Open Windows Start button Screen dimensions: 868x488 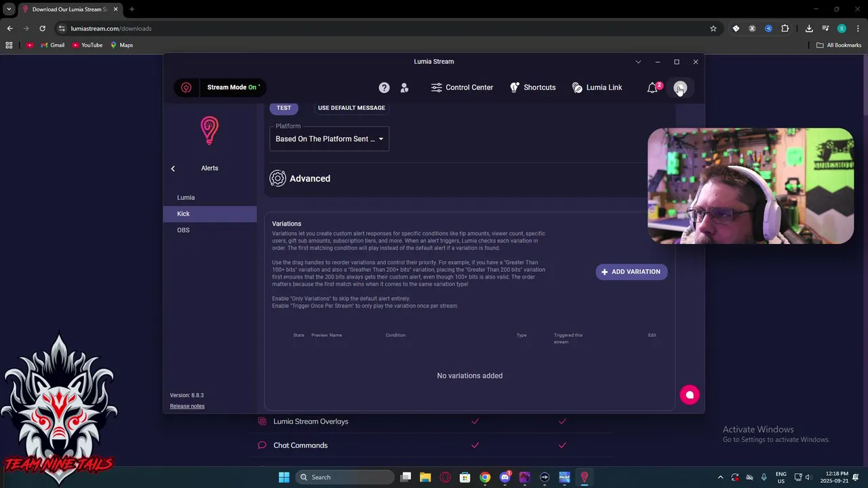click(x=284, y=477)
